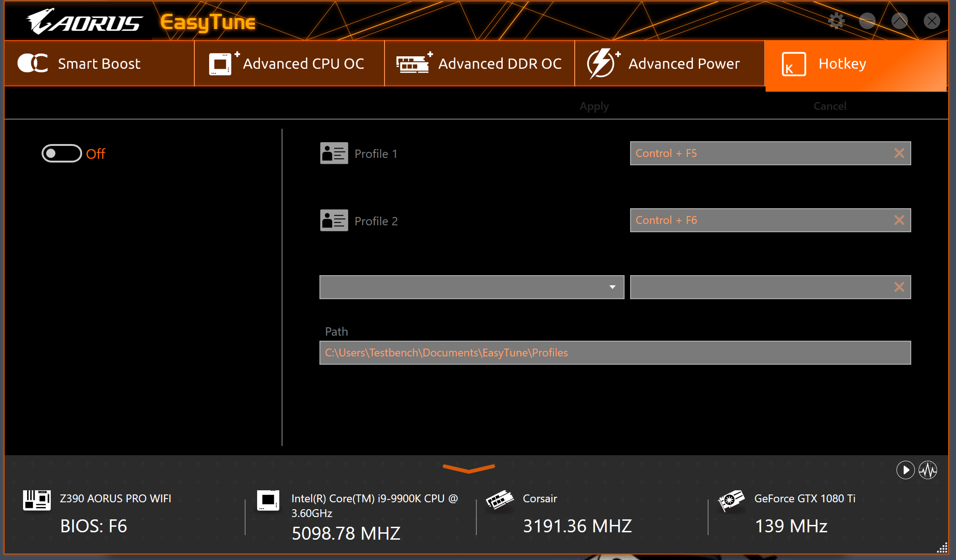
Task: Click the Profile 2 card icon
Action: [334, 221]
